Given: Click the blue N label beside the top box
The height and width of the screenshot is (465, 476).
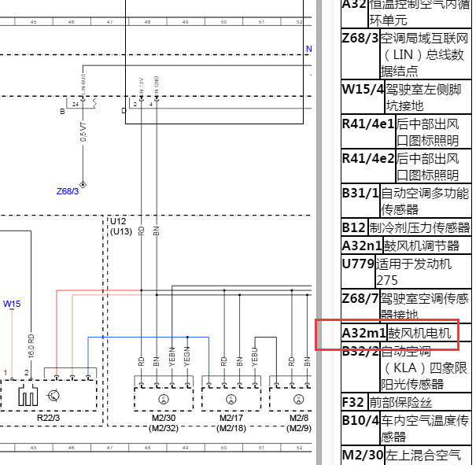Looking at the screenshot, I should pos(309,49).
